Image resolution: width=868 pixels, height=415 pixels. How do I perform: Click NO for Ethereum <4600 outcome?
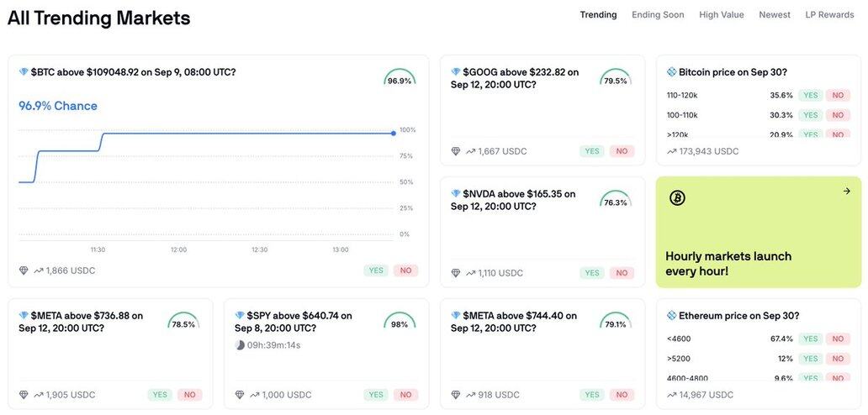(838, 339)
